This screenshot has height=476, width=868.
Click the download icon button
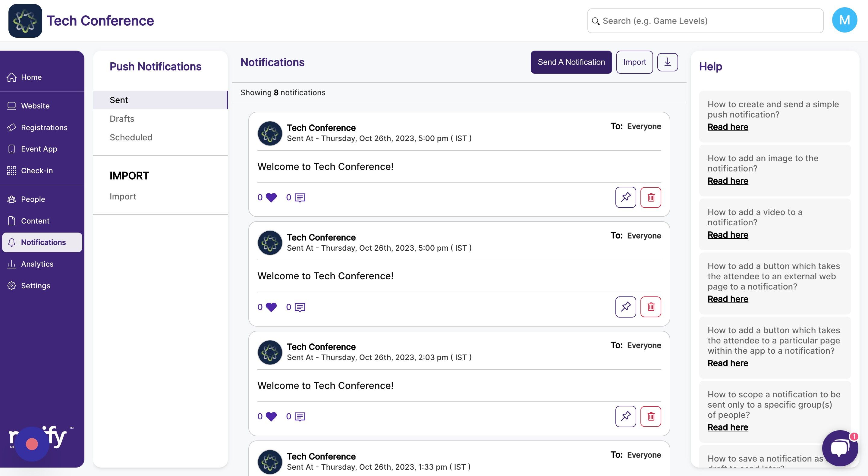(667, 62)
